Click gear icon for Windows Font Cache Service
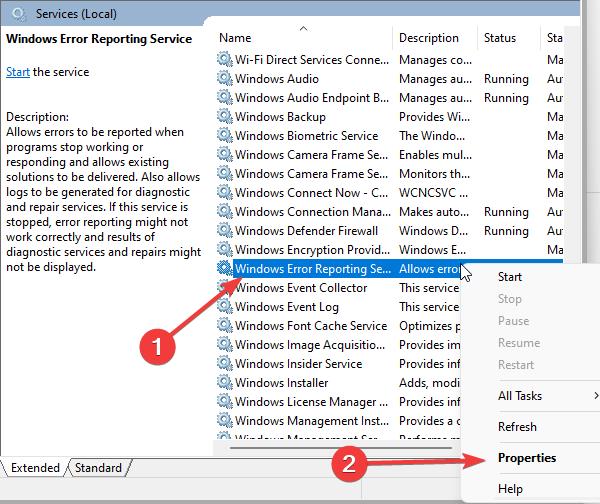The image size is (600, 504). pyautogui.click(x=225, y=326)
